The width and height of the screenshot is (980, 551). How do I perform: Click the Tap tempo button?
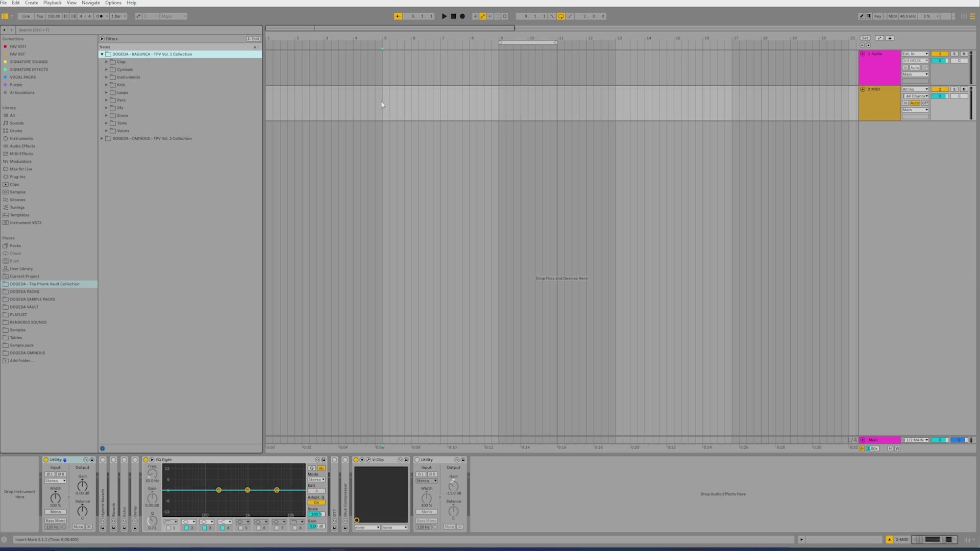[40, 16]
